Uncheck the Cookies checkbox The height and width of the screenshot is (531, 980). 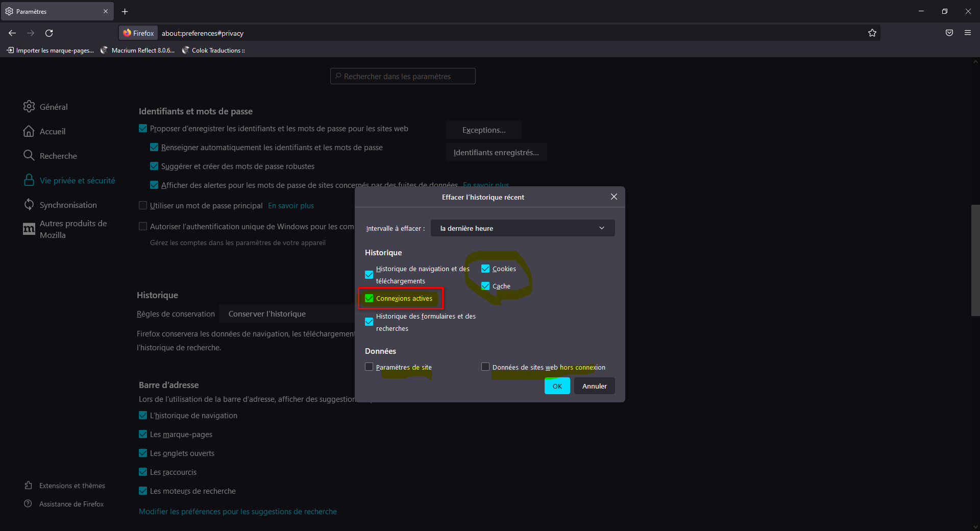pyautogui.click(x=485, y=269)
